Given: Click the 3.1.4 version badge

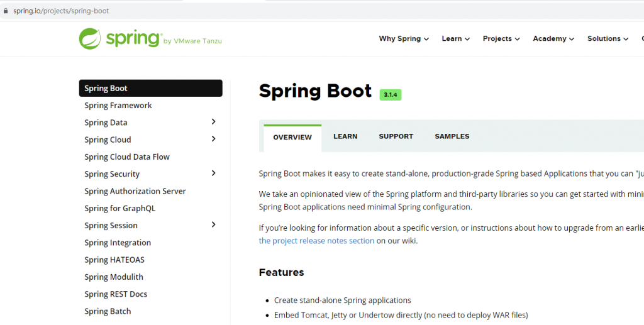Looking at the screenshot, I should point(390,95).
